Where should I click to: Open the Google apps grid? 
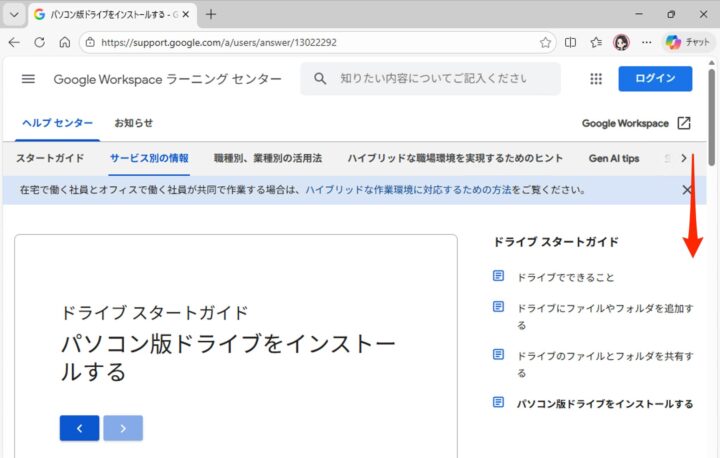point(596,80)
